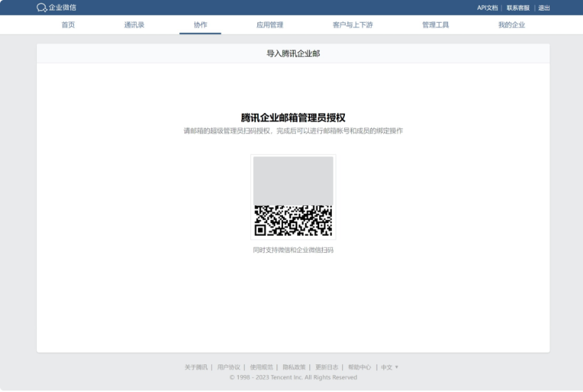The image size is (583, 392).
Task: Click the QR code image for authorization
Action: click(x=293, y=197)
